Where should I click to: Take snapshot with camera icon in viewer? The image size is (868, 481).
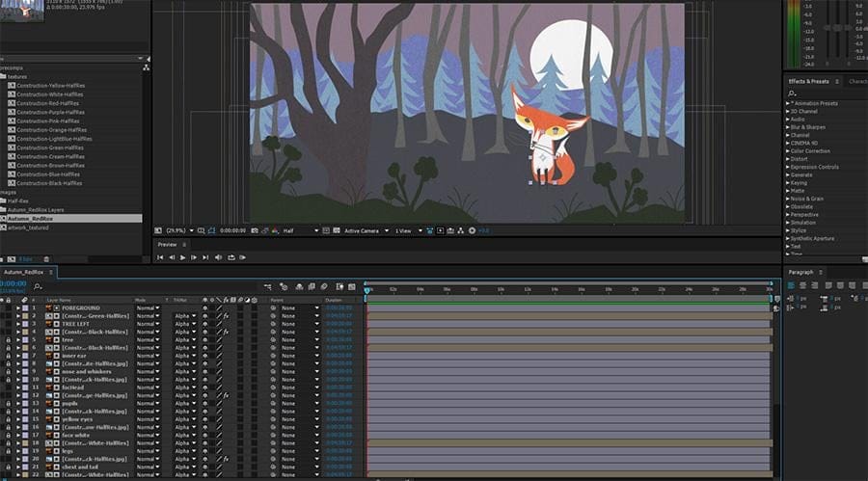[x=255, y=230]
